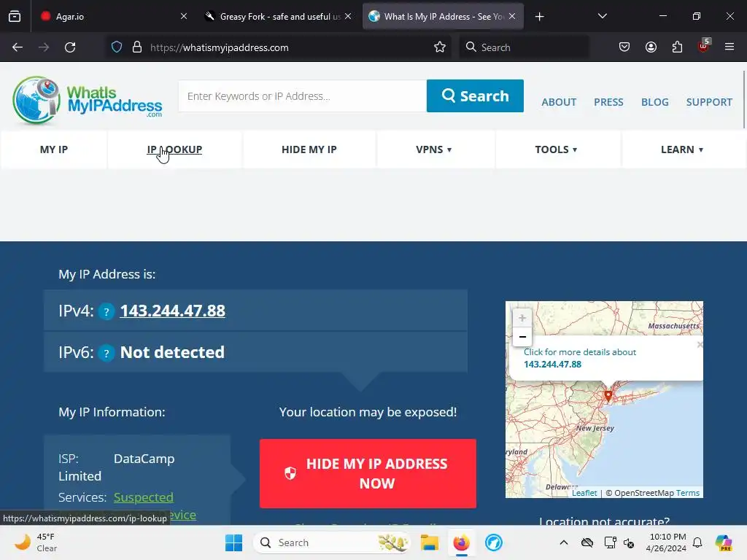This screenshot has height=560, width=747.
Task: Click the BLOG link
Action: pyautogui.click(x=654, y=102)
